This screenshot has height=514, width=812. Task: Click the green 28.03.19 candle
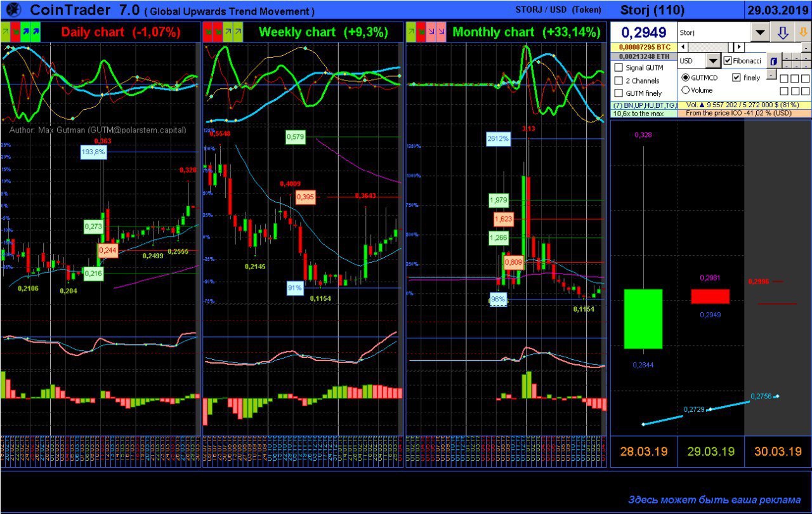pyautogui.click(x=643, y=319)
